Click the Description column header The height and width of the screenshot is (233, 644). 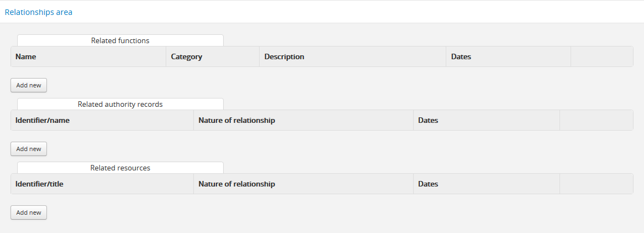284,56
